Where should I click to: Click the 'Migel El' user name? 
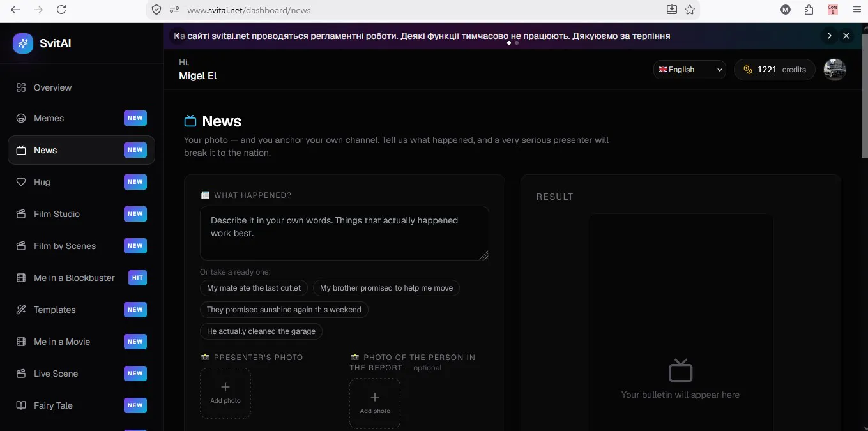(x=198, y=75)
